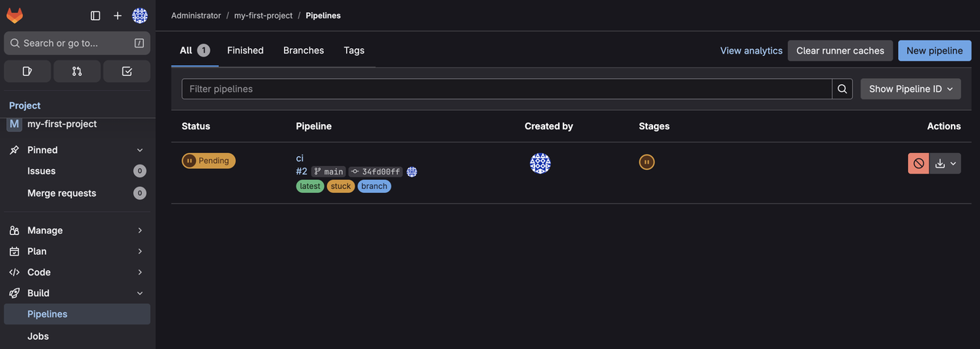Open assigned issues shortcut icon
The image size is (980, 349).
pyautogui.click(x=28, y=71)
